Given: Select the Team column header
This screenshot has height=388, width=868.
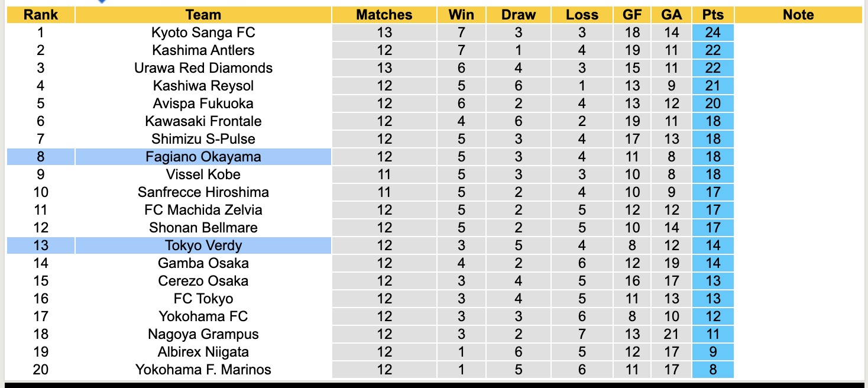Looking at the screenshot, I should (x=203, y=15).
